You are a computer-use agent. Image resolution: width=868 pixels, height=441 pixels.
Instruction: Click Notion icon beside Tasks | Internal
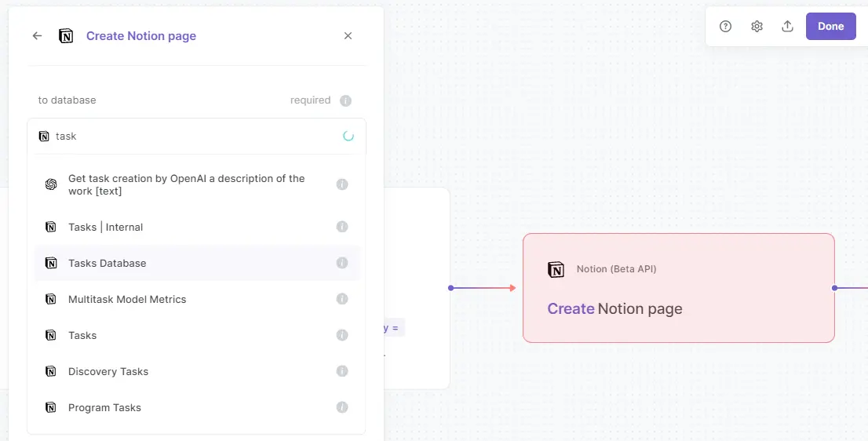51,227
